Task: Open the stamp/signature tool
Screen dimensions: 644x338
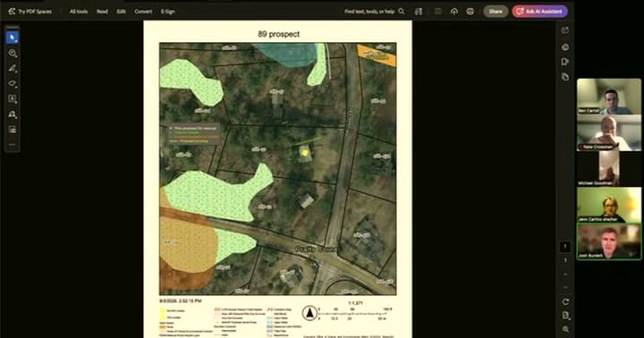Action: pyautogui.click(x=13, y=114)
